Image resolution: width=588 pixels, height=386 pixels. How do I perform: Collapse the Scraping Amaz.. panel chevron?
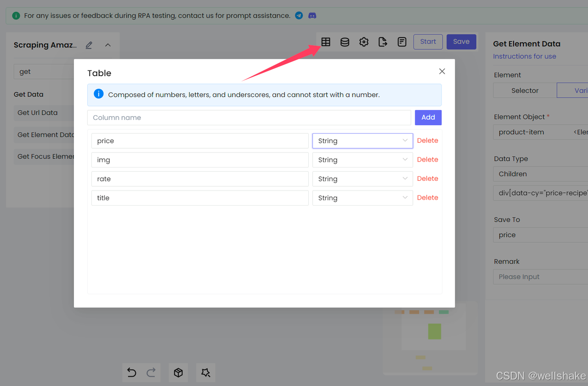108,45
